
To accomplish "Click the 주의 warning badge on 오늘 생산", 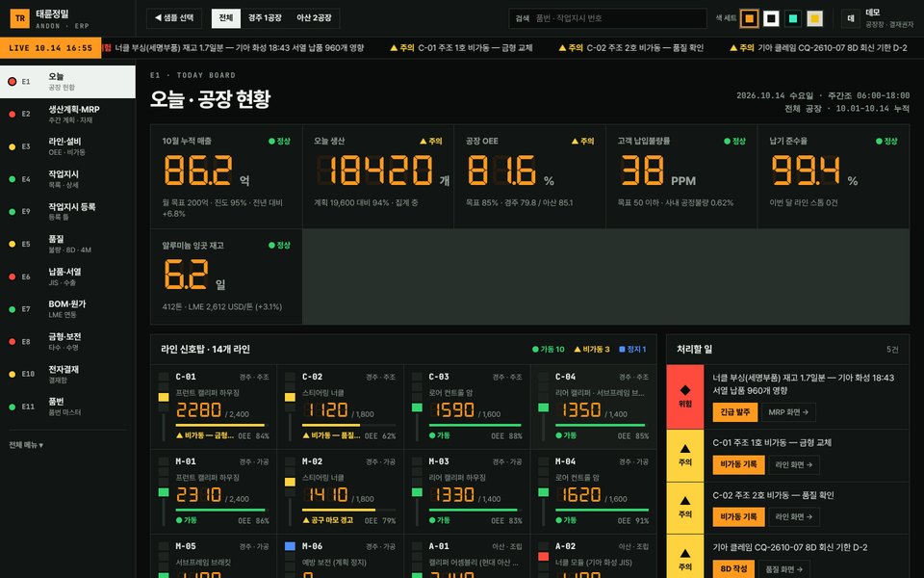I will pyautogui.click(x=431, y=141).
